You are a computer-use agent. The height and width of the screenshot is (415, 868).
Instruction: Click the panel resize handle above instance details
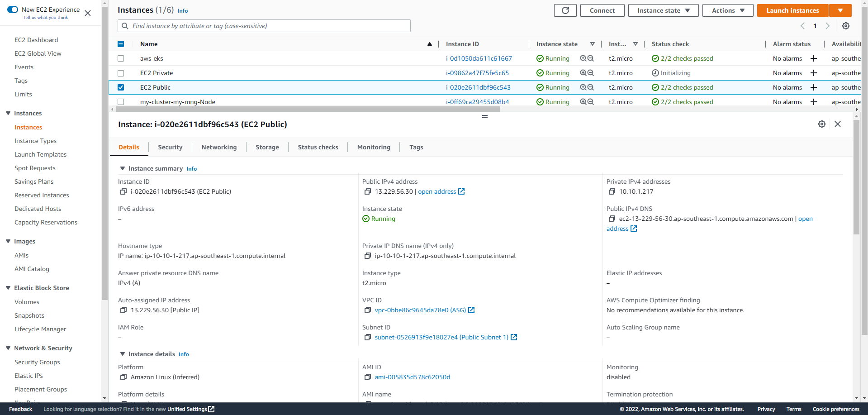(x=484, y=116)
